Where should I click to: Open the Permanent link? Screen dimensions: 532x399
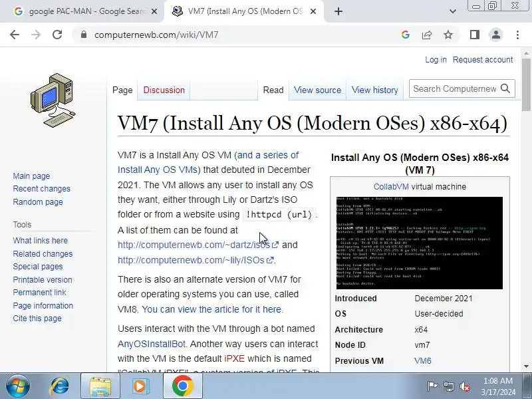coord(39,293)
